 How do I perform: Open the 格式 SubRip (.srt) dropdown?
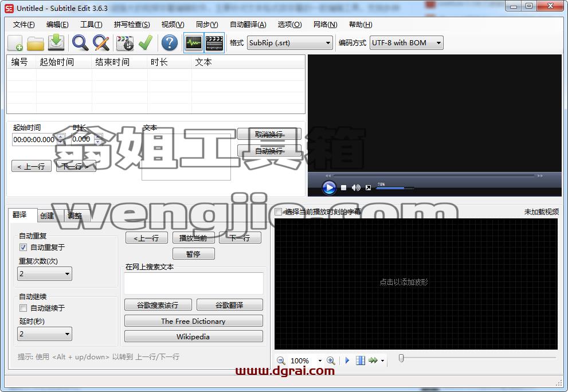pyautogui.click(x=290, y=43)
